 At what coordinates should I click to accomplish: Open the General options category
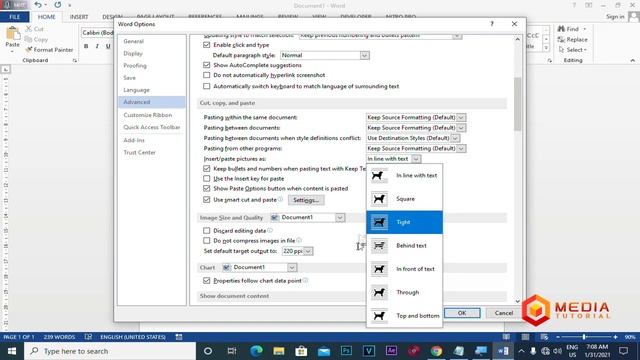click(x=151, y=41)
